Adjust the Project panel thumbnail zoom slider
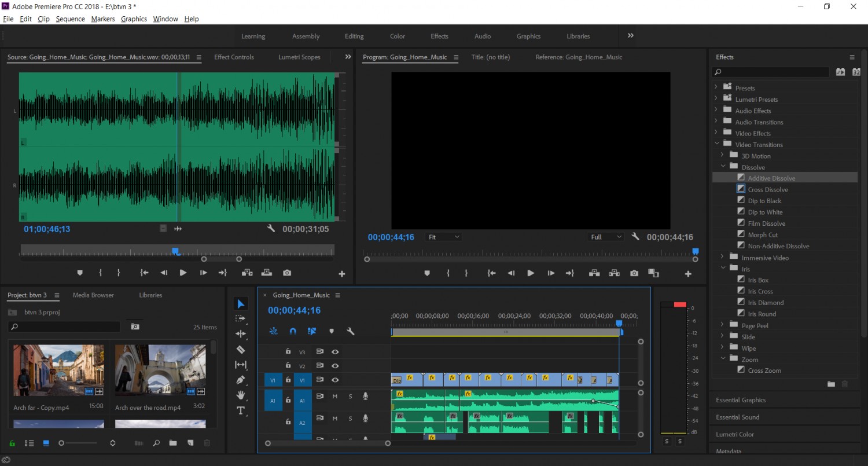The image size is (868, 466). coord(61,443)
